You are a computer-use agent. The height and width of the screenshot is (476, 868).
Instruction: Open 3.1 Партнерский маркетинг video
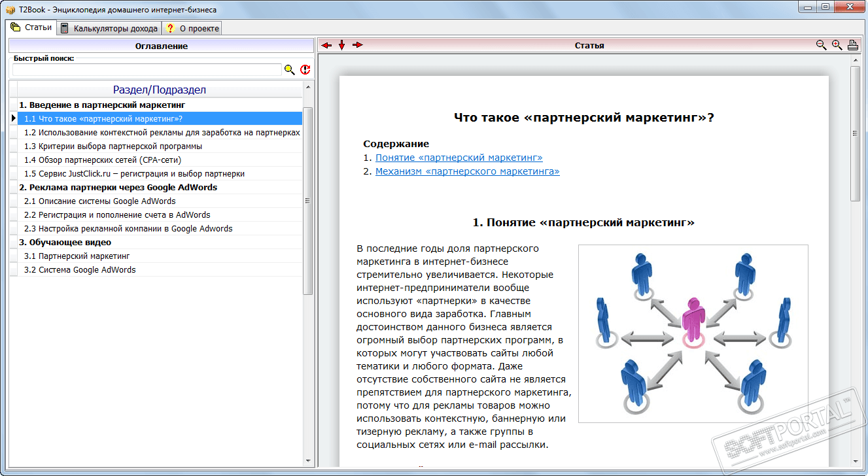[160, 256]
